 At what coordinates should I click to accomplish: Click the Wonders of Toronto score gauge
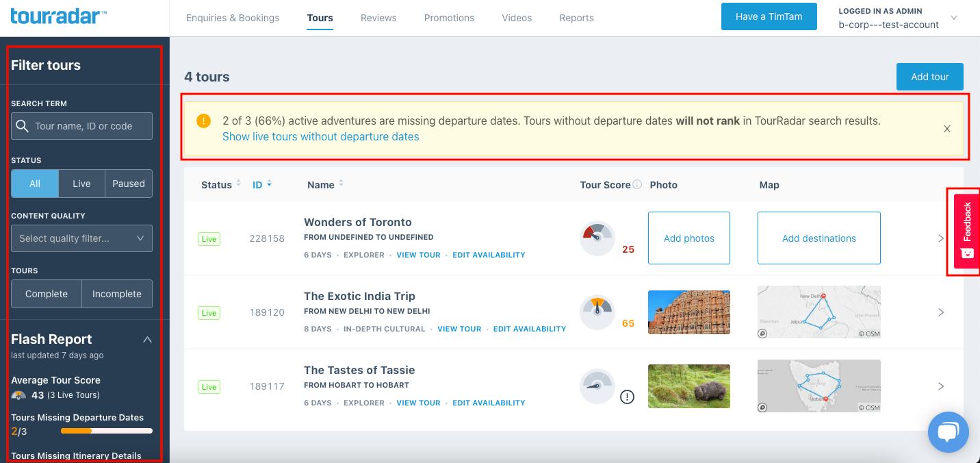[597, 238]
